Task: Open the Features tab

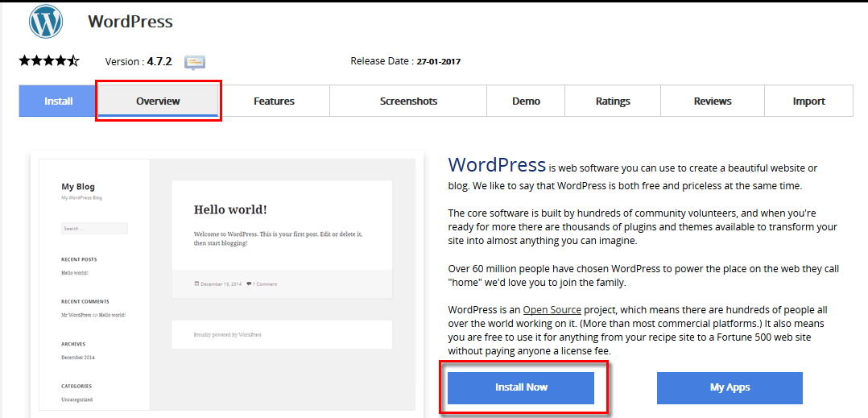Action: 274,101
